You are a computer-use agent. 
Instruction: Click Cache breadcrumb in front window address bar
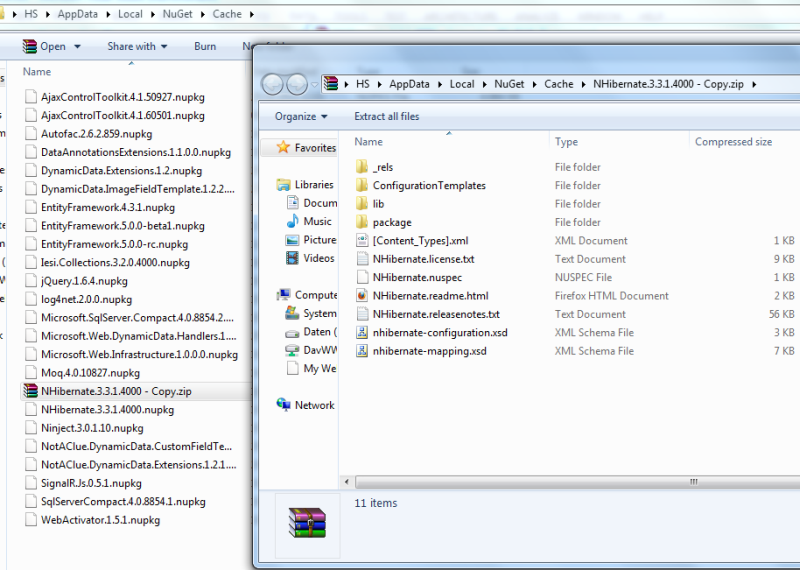[x=559, y=84]
